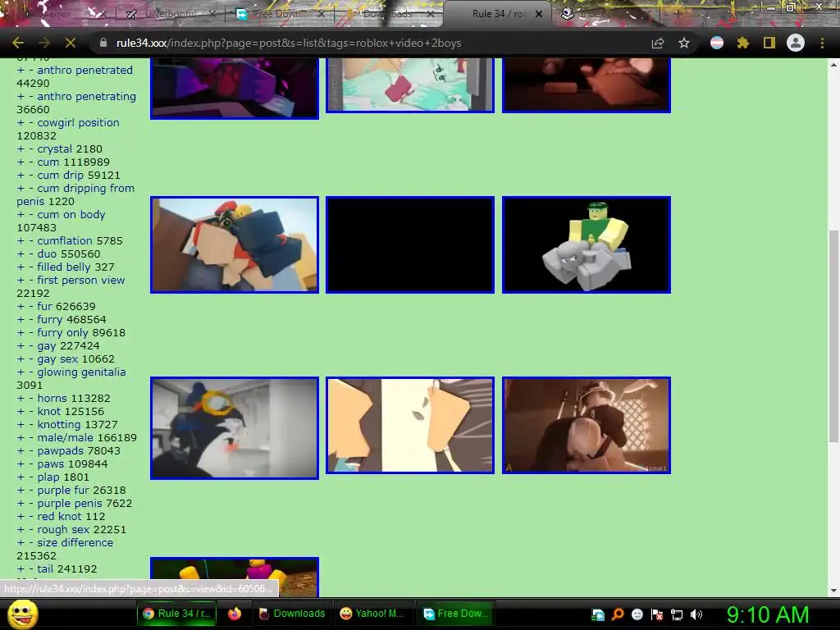Open the Action Center flag tray icon
Screen dimensions: 840x630
pos(657,614)
